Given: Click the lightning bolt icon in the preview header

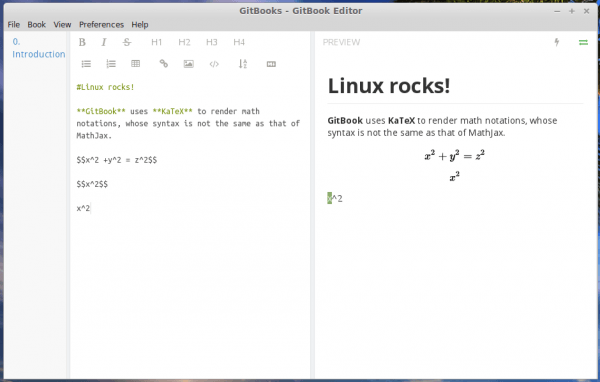Looking at the screenshot, I should click(x=557, y=42).
